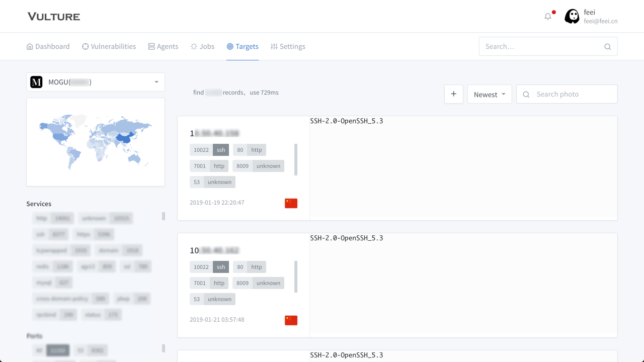Select 80 http tag in first card
The height and width of the screenshot is (362, 644).
pyautogui.click(x=249, y=150)
